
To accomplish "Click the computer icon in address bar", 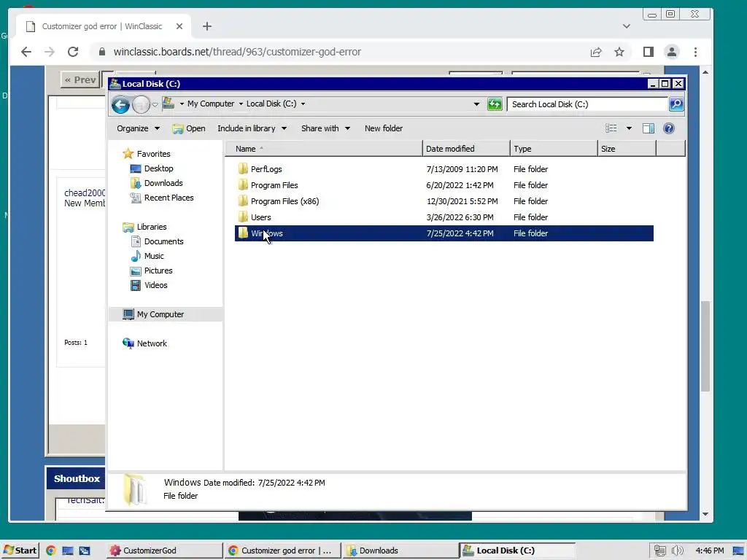I will pos(169,104).
